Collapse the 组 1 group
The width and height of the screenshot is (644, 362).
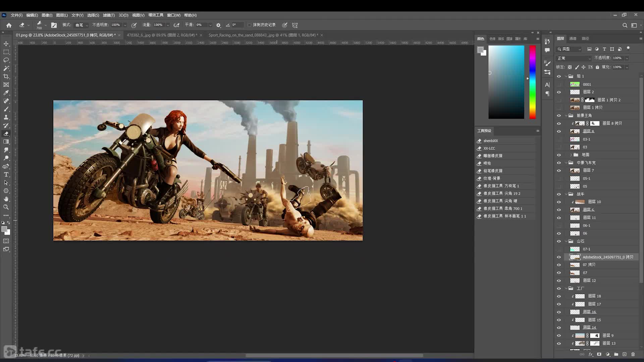pos(566,76)
